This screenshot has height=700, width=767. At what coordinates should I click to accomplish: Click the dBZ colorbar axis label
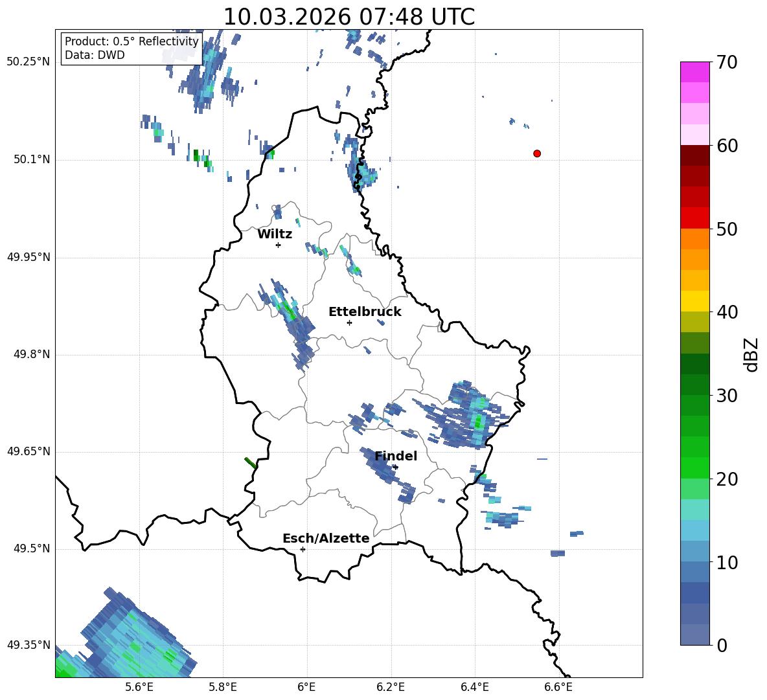point(752,354)
